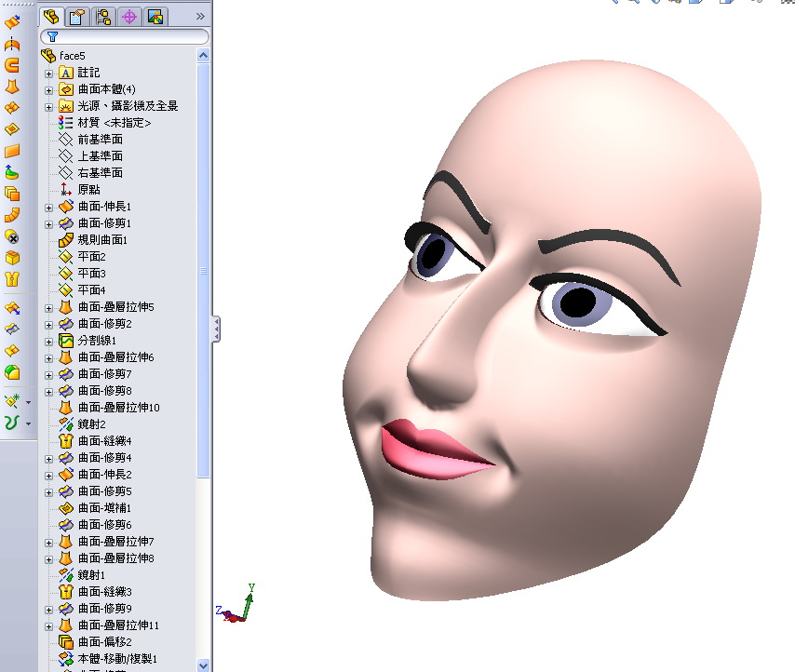Click the Delete Face icon

tap(11, 238)
